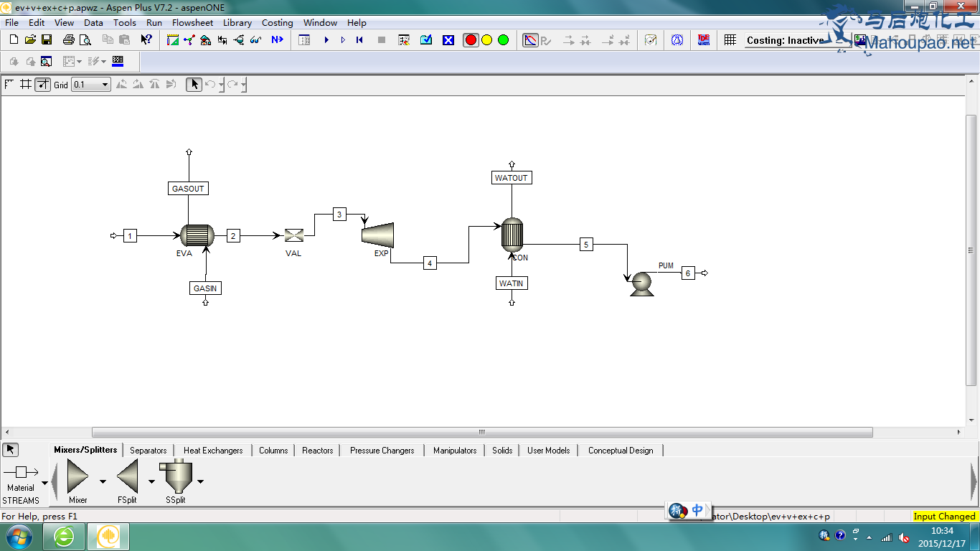Select the EXP expander block
Image resolution: width=980 pixels, height=551 pixels.
(x=378, y=234)
